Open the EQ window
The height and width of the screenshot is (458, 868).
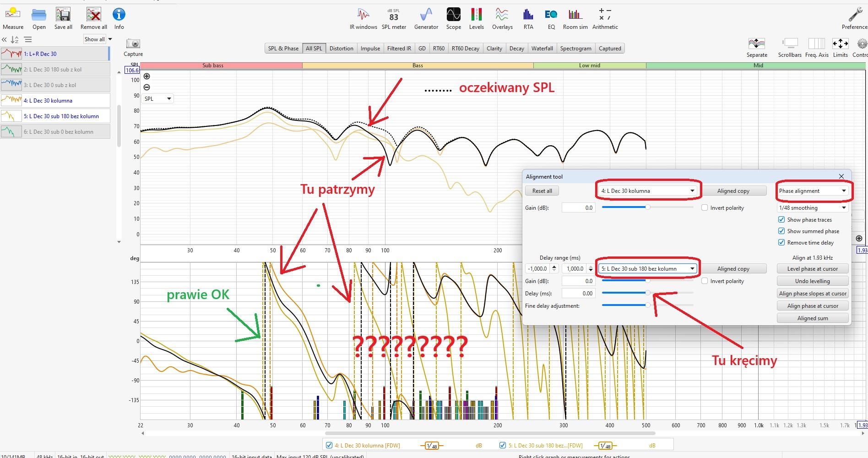551,18
